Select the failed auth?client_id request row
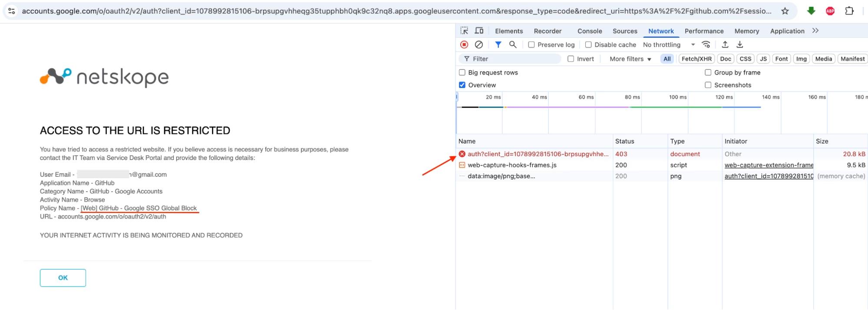 [662, 154]
